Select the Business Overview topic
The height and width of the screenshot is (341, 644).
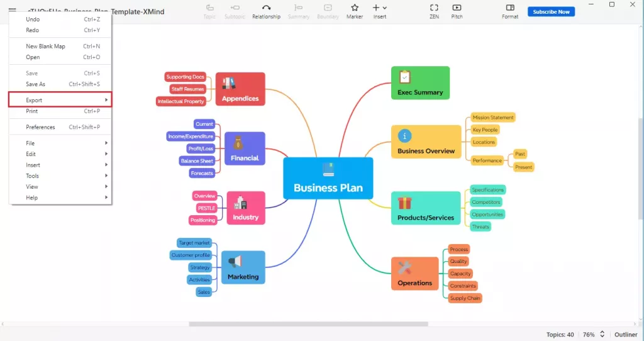426,142
